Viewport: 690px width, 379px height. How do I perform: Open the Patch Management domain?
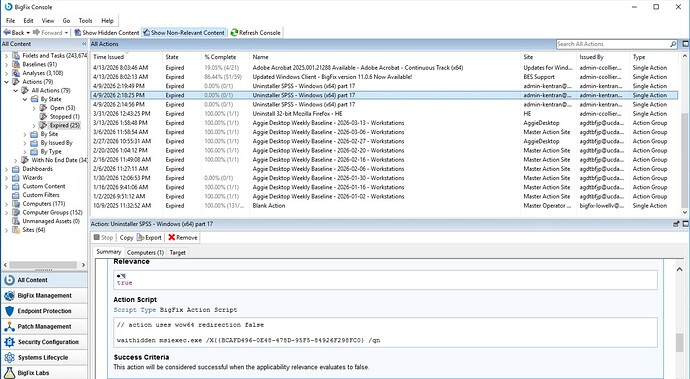click(x=44, y=327)
